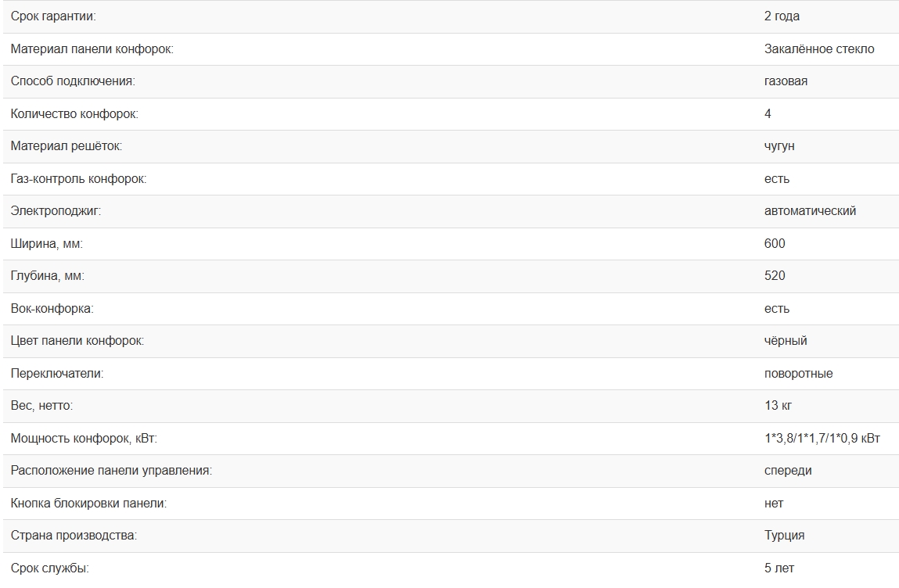Click the '2 года' warranty value
The image size is (899, 588).
pos(782,16)
